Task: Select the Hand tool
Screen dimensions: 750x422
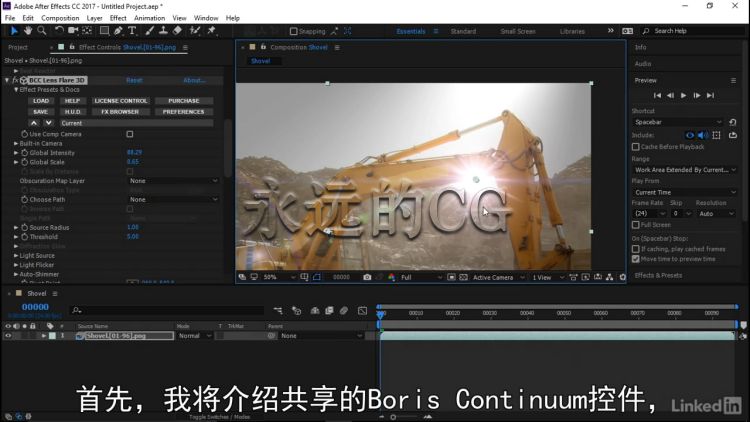Action: [x=28, y=31]
